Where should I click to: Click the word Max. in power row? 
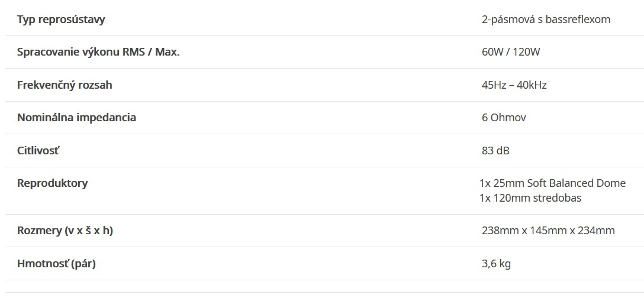(167, 53)
